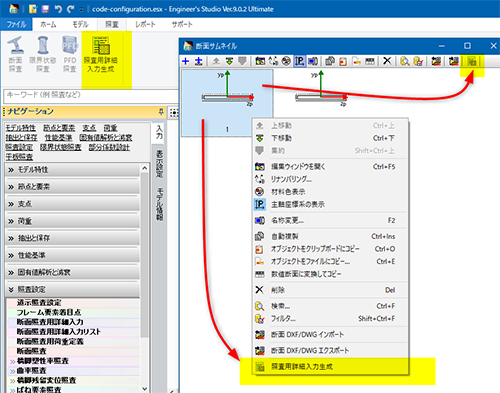Click the filter toolbar icon
The image size is (500, 393).
tap(418, 61)
